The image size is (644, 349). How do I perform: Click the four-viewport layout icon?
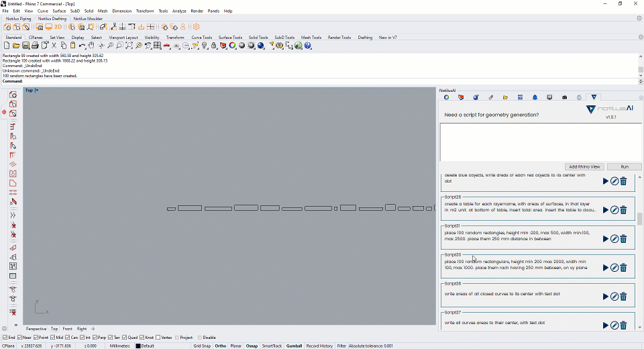point(157,46)
